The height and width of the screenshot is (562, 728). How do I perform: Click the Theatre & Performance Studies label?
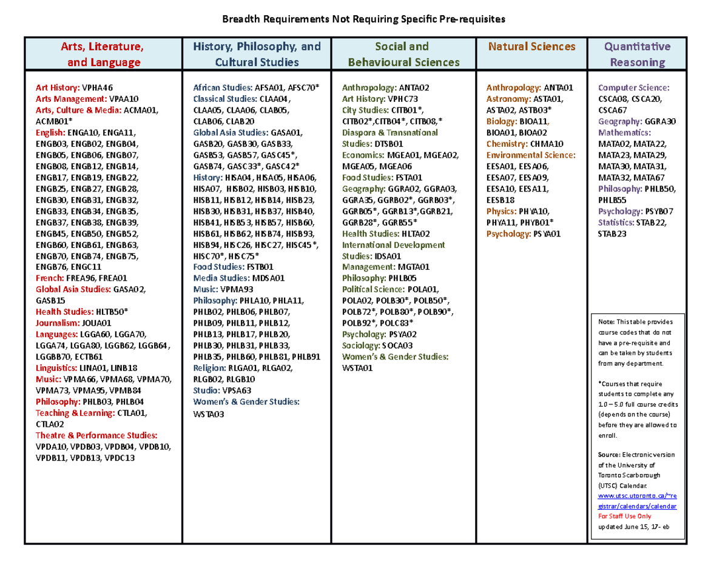96,435
